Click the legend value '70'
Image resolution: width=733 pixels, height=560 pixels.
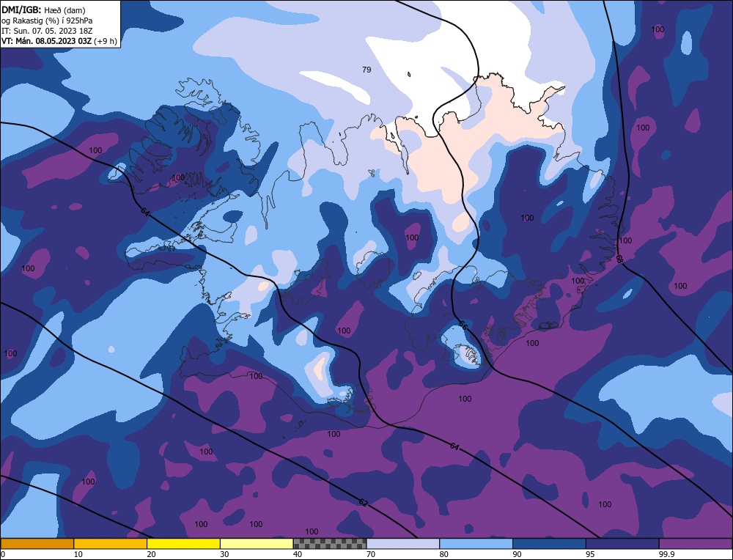[x=371, y=554]
